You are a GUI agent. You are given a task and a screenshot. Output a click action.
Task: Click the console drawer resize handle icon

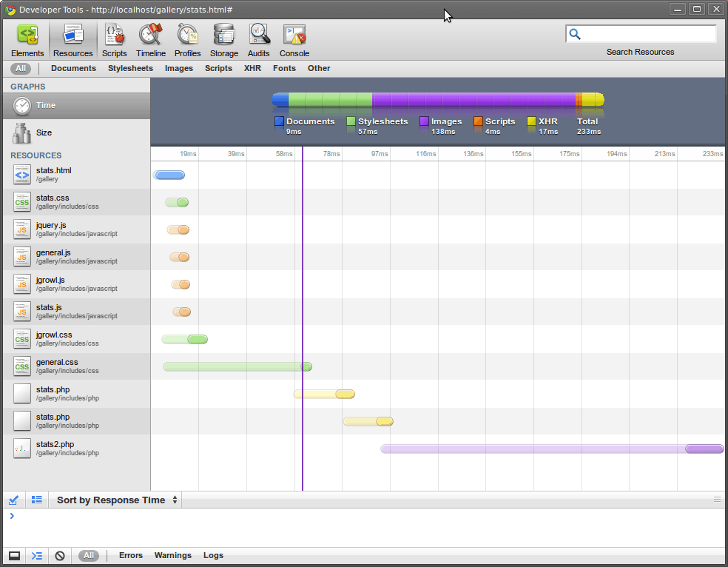(x=717, y=500)
